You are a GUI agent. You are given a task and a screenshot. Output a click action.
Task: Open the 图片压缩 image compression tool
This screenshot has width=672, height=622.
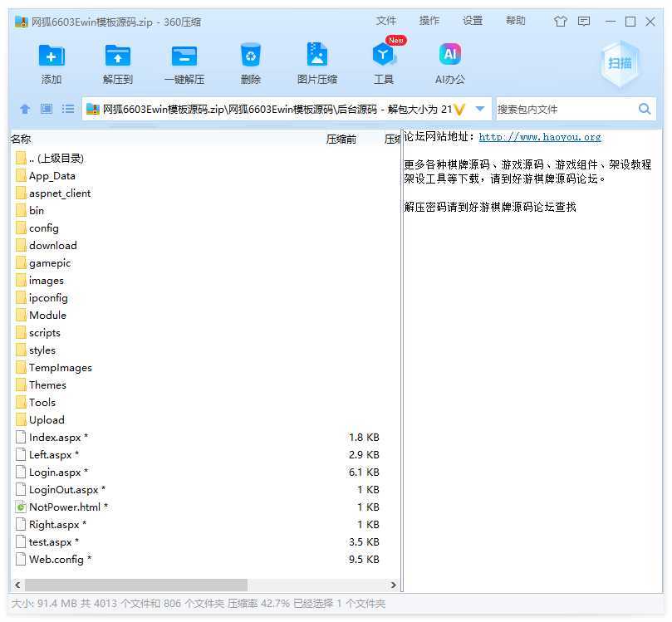point(317,56)
